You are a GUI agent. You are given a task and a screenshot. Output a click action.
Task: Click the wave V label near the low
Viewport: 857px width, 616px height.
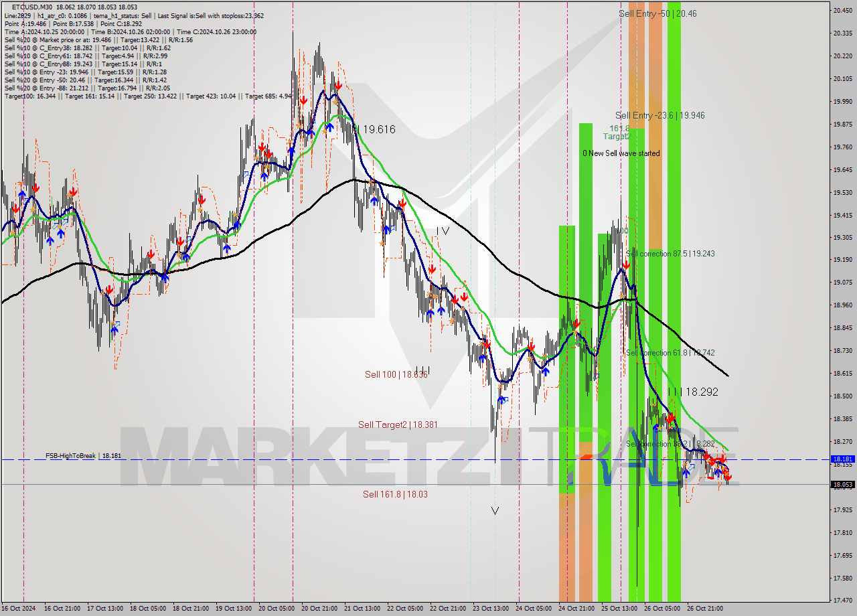pos(495,510)
